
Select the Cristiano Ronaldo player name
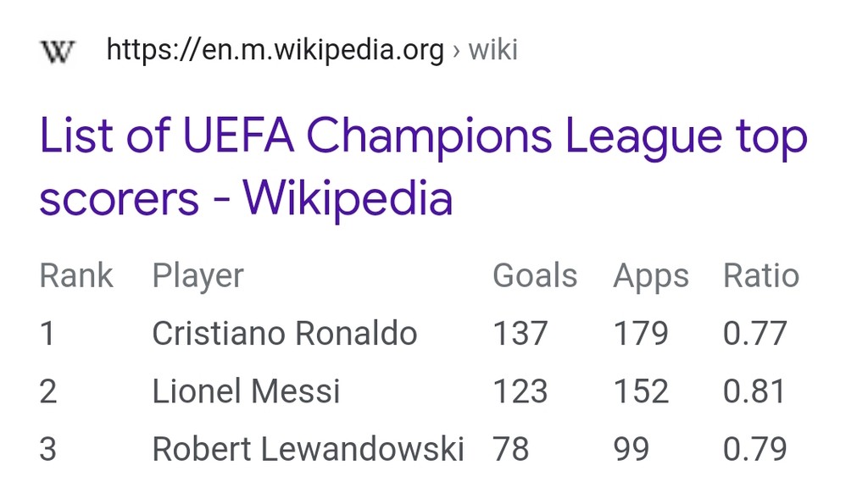[284, 334]
